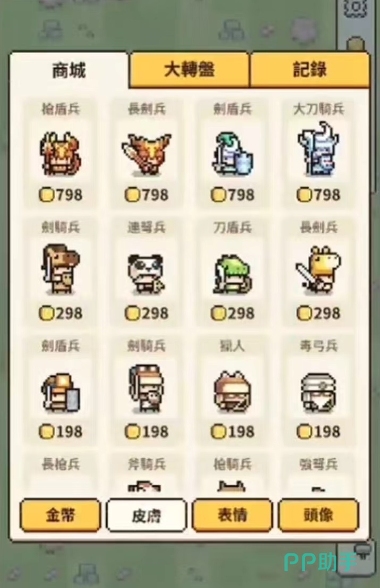This screenshot has height=588, width=380.
Task: Select the red dragon 槍盾兵 skin
Action: pos(61,153)
